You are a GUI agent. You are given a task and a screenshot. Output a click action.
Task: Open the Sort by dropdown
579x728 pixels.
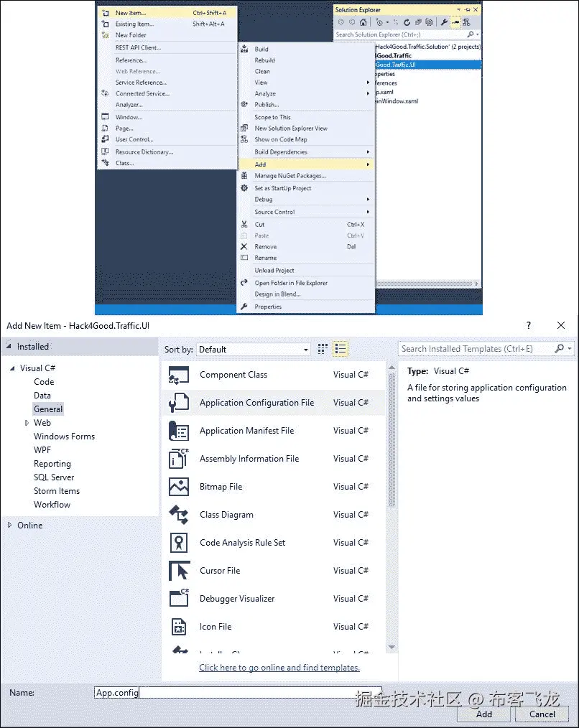point(307,349)
